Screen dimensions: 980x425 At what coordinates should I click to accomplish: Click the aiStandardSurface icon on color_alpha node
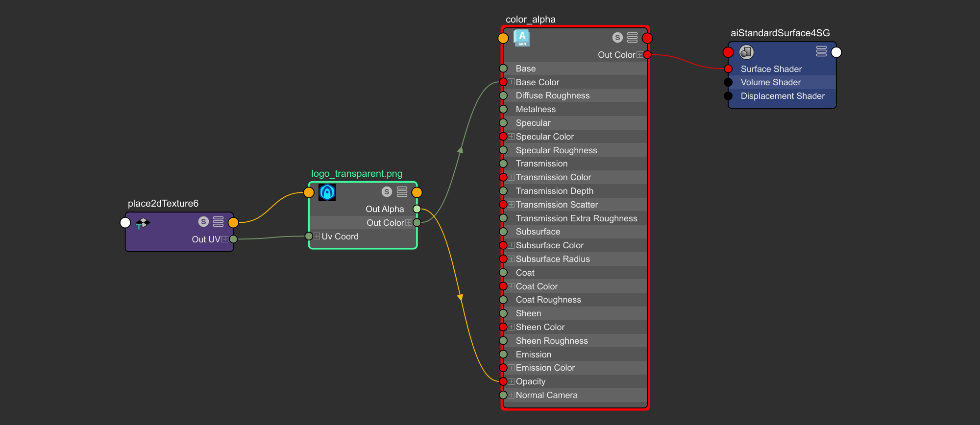[x=522, y=38]
